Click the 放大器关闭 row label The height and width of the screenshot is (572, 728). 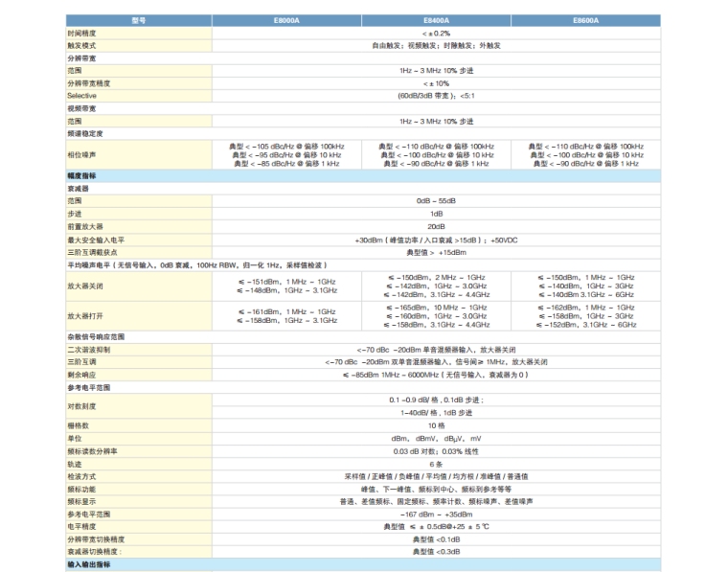point(86,285)
